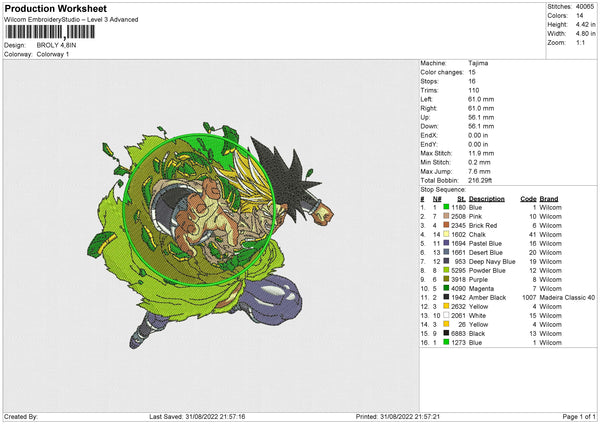Click the St. column header

tap(461, 199)
